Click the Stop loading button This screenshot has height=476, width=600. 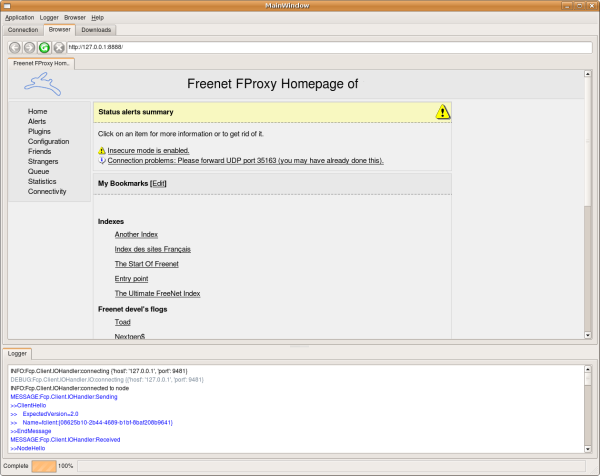point(59,47)
